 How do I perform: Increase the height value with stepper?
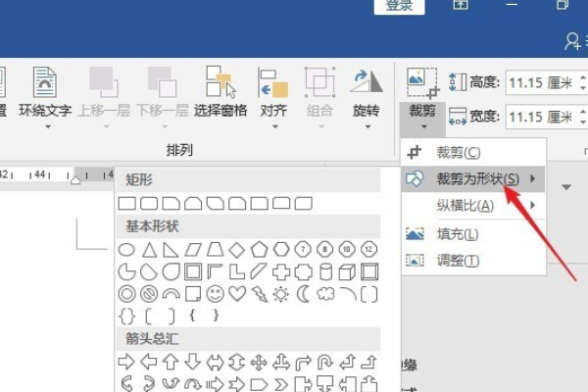[x=583, y=76]
